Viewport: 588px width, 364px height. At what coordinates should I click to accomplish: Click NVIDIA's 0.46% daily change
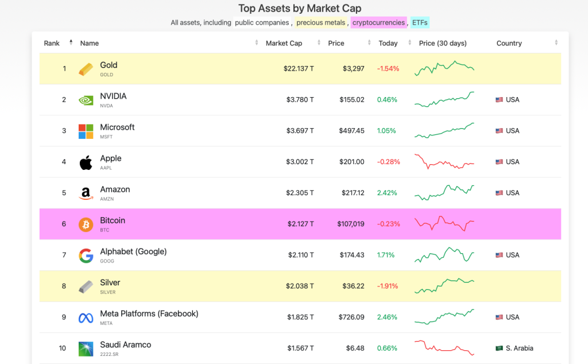pyautogui.click(x=387, y=100)
